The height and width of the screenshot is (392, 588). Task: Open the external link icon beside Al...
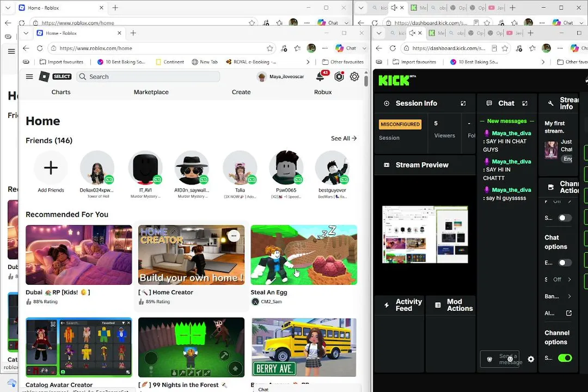(x=569, y=313)
